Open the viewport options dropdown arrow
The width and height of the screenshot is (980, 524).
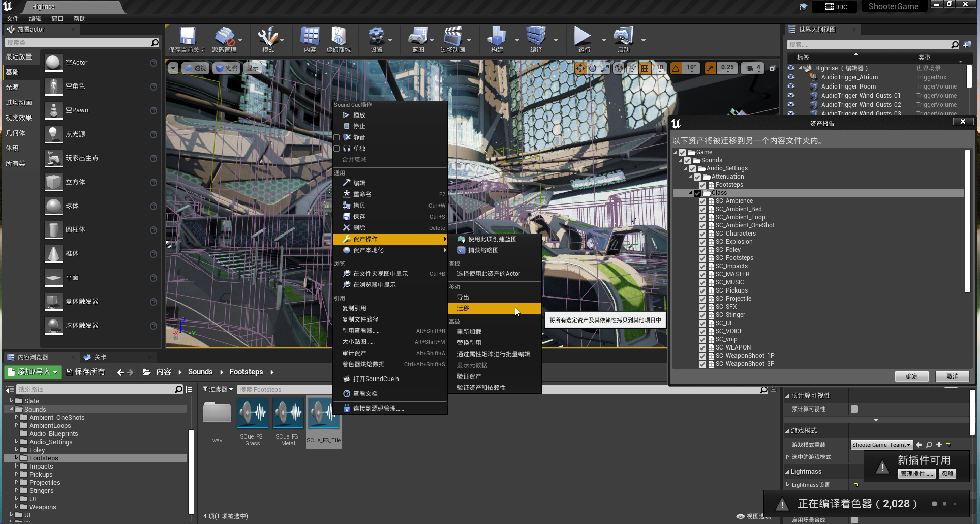coord(173,68)
